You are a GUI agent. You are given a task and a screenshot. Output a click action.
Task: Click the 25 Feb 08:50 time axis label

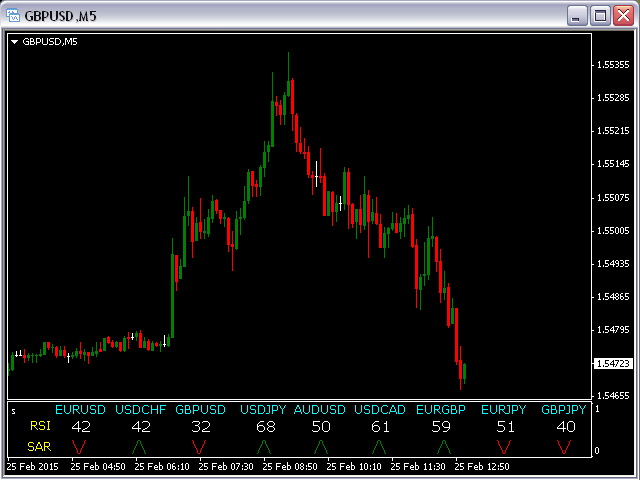tap(290, 466)
